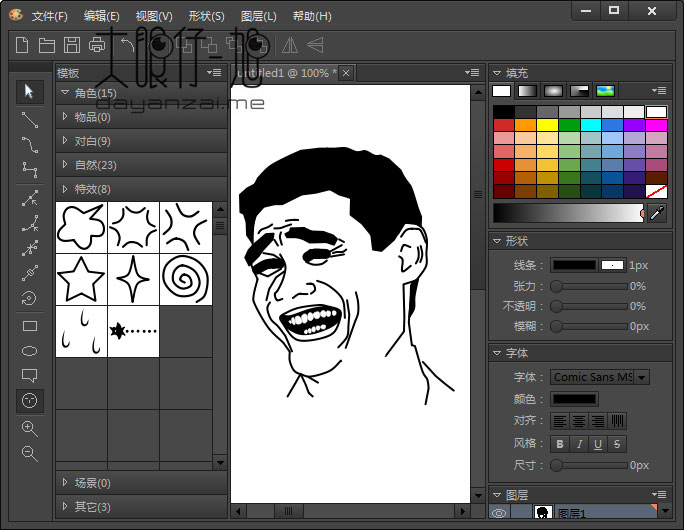Click the 张力 tension slider handle
This screenshot has width=684, height=530.
[x=556, y=286]
